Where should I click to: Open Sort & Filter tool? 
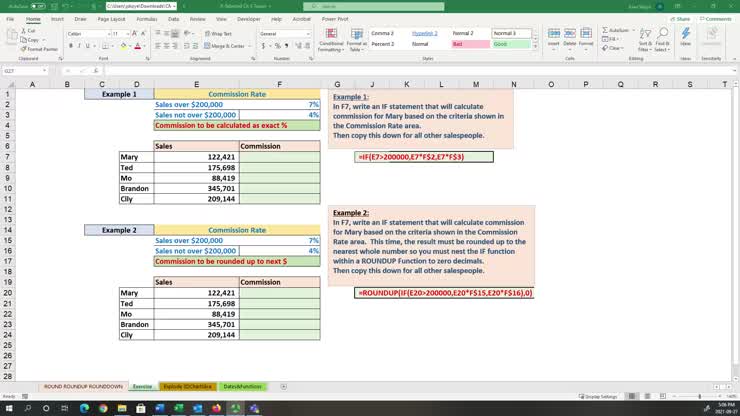click(645, 40)
